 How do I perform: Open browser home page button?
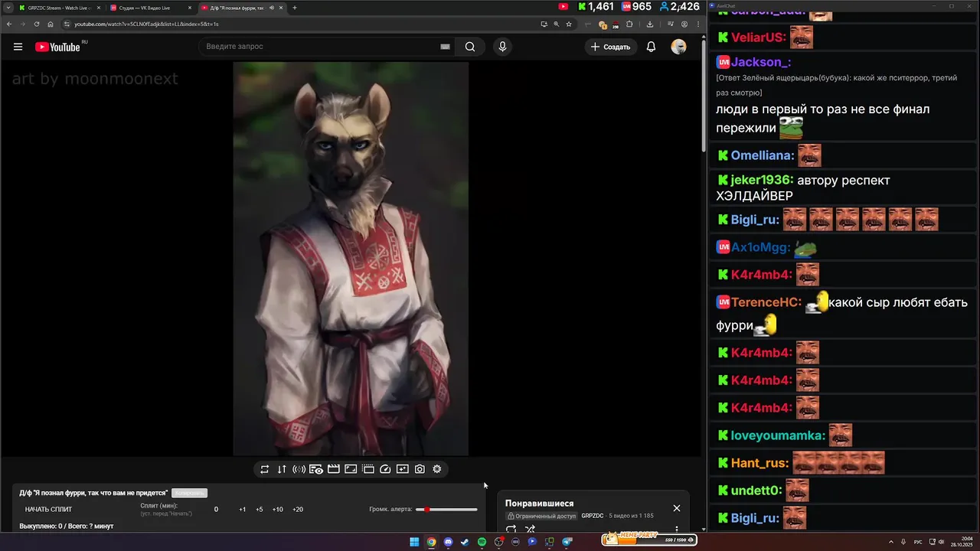click(x=51, y=24)
